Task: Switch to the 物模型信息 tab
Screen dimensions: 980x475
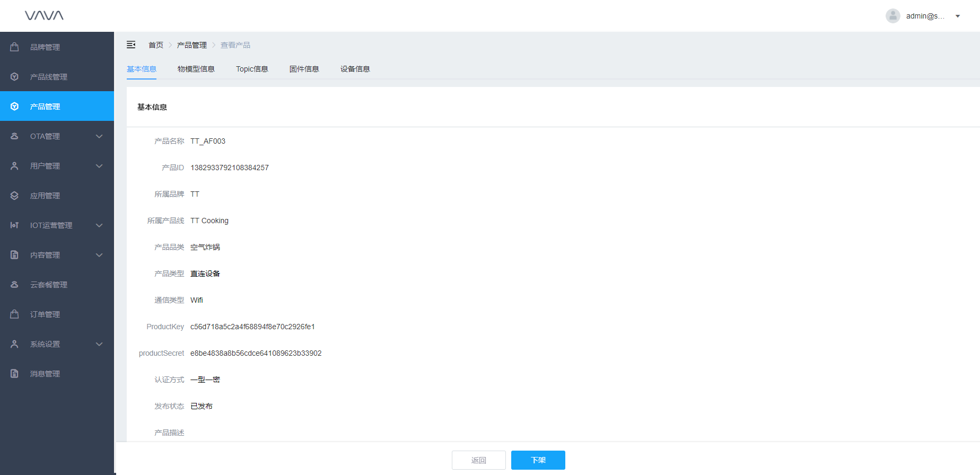Action: tap(196, 69)
